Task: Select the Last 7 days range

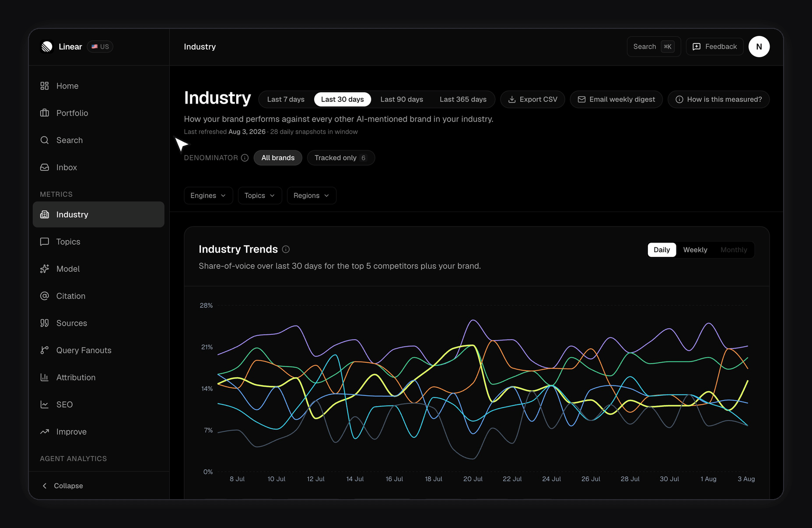Action: click(286, 100)
